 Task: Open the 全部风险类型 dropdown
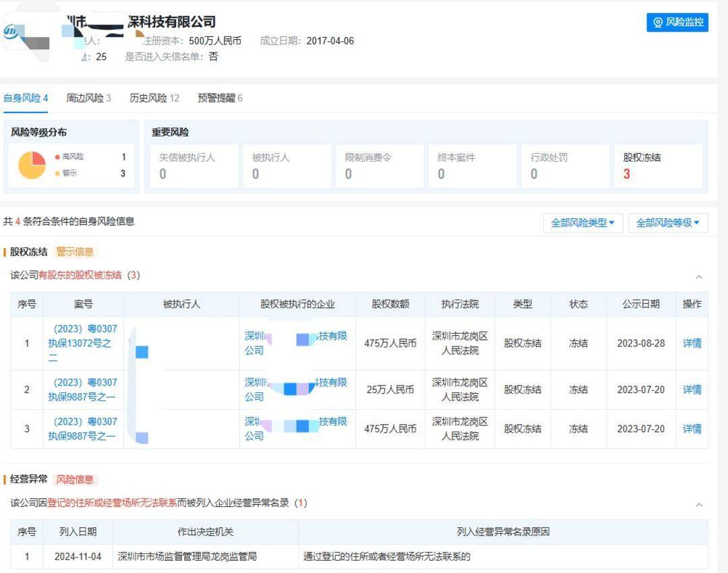tap(581, 222)
